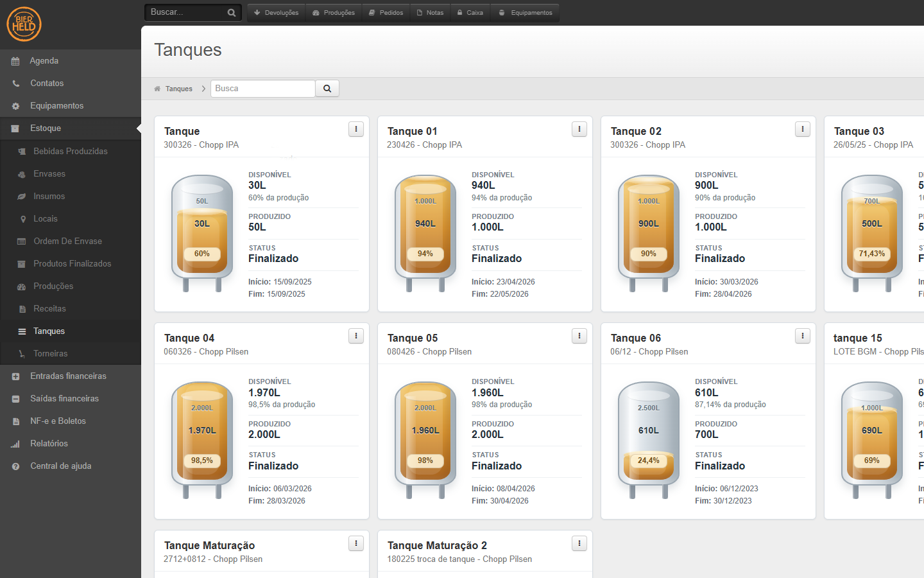This screenshot has height=578, width=924.
Task: Click the Tanque Maturação card title
Action: 210,545
